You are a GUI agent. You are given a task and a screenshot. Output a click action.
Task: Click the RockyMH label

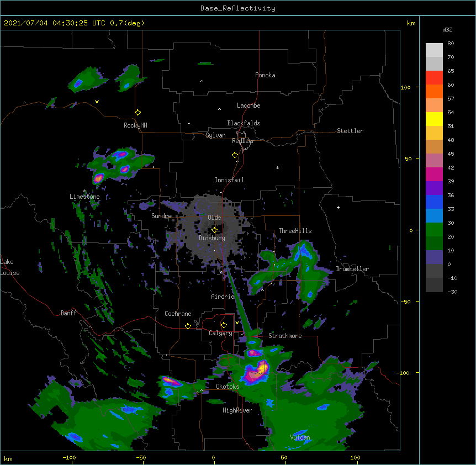pyautogui.click(x=135, y=125)
